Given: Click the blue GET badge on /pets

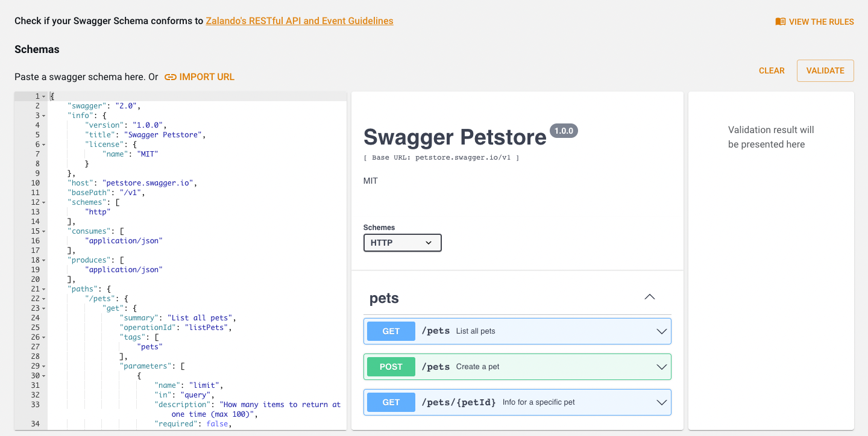Looking at the screenshot, I should [x=390, y=331].
